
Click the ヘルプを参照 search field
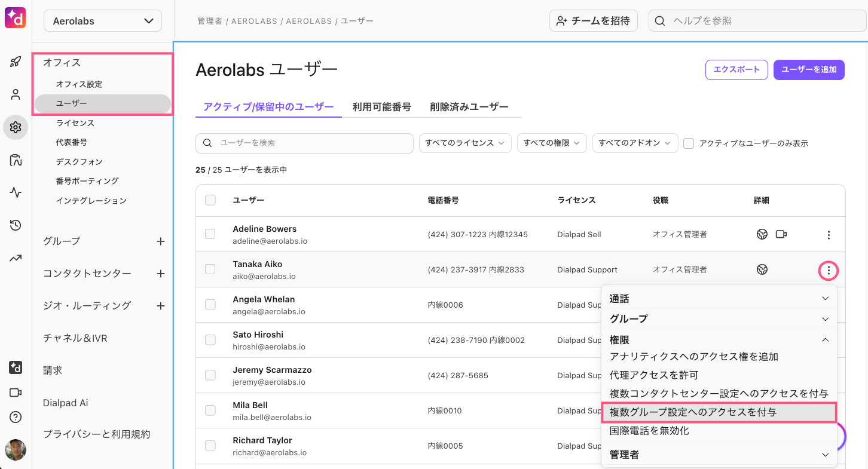(757, 21)
